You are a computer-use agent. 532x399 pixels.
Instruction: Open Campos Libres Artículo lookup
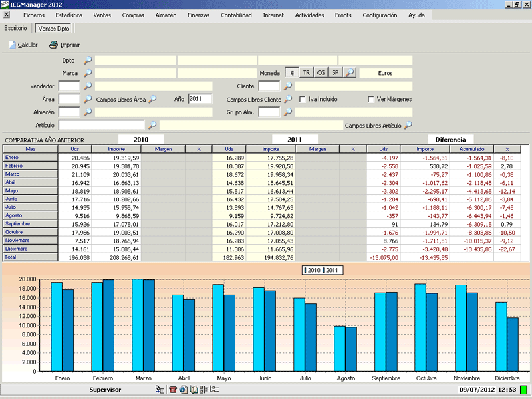coord(408,125)
